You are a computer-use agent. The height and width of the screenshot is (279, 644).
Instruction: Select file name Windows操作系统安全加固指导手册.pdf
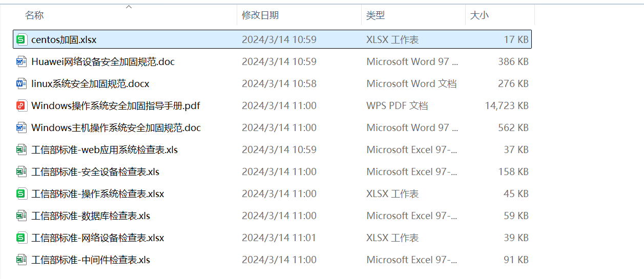(116, 105)
